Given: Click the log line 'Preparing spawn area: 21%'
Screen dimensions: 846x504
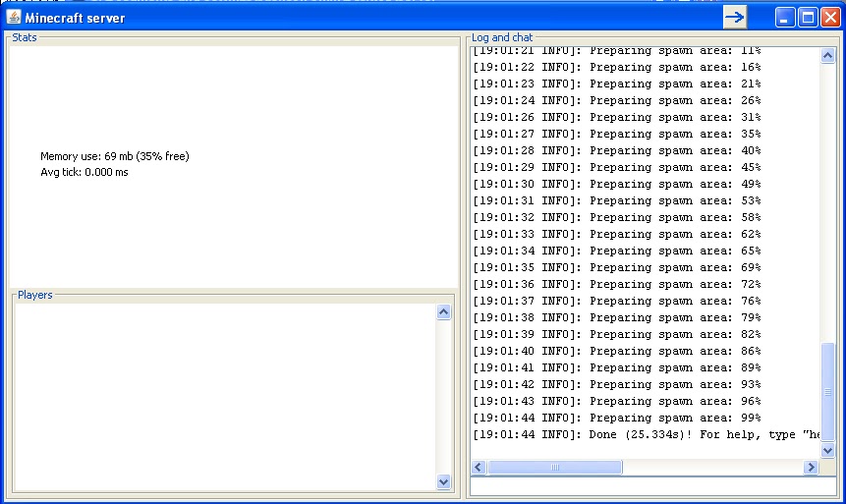Looking at the screenshot, I should pos(617,84).
